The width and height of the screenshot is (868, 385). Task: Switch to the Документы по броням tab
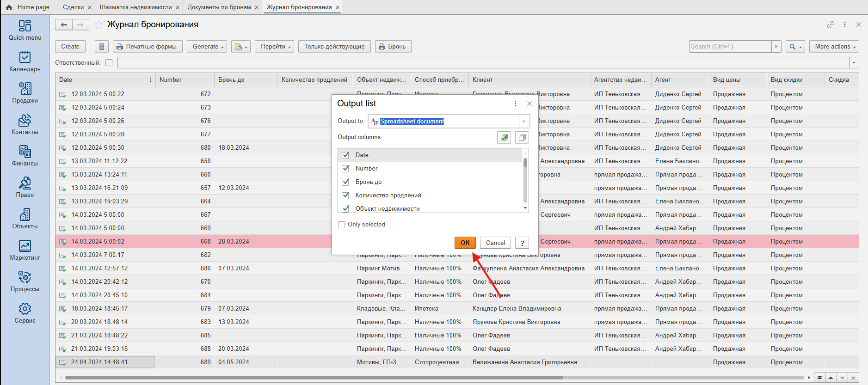point(219,7)
